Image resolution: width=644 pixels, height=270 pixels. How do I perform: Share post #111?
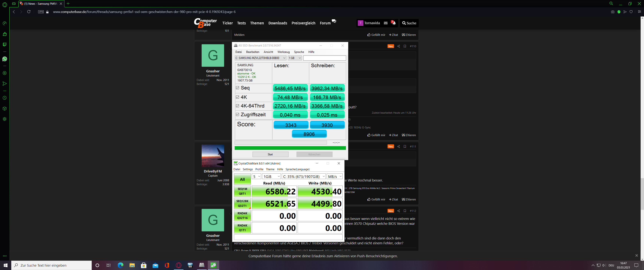pos(399,146)
